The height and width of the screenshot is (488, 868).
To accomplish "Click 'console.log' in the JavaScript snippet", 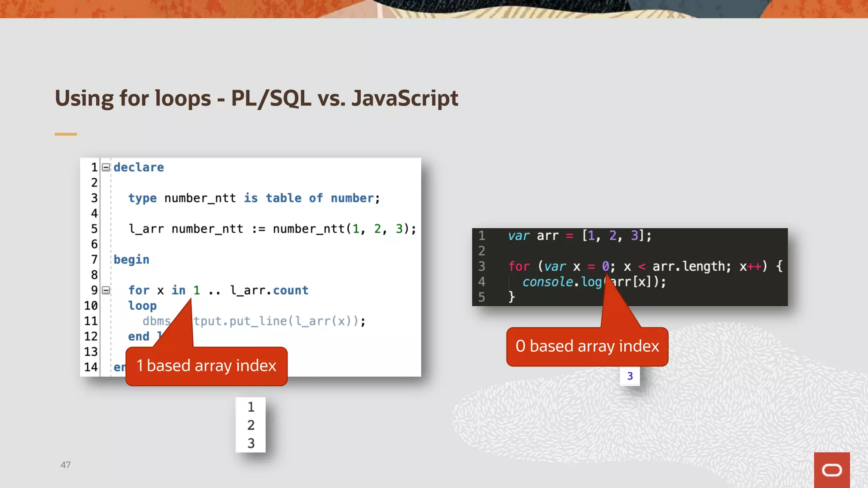I will (x=562, y=282).
